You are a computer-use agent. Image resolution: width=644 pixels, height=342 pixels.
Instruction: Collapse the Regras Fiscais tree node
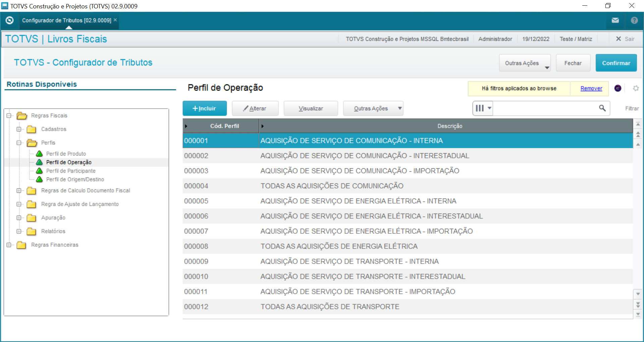click(x=9, y=116)
